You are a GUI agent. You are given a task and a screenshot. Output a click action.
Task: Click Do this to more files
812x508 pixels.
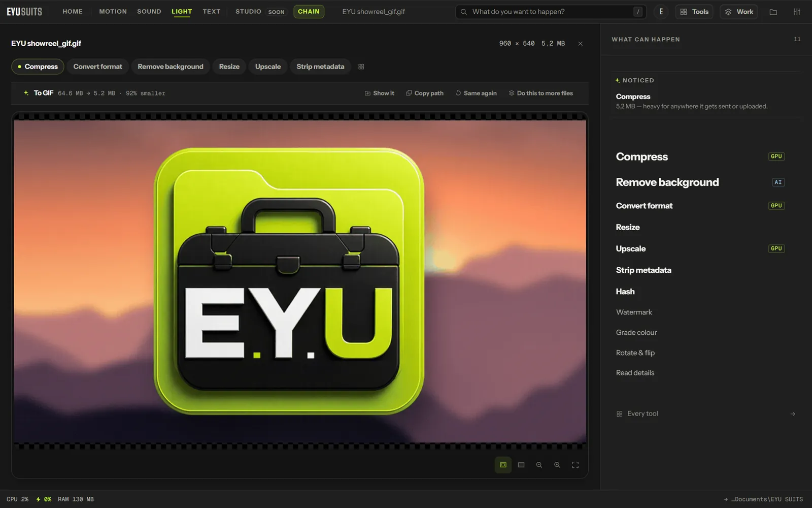point(541,93)
